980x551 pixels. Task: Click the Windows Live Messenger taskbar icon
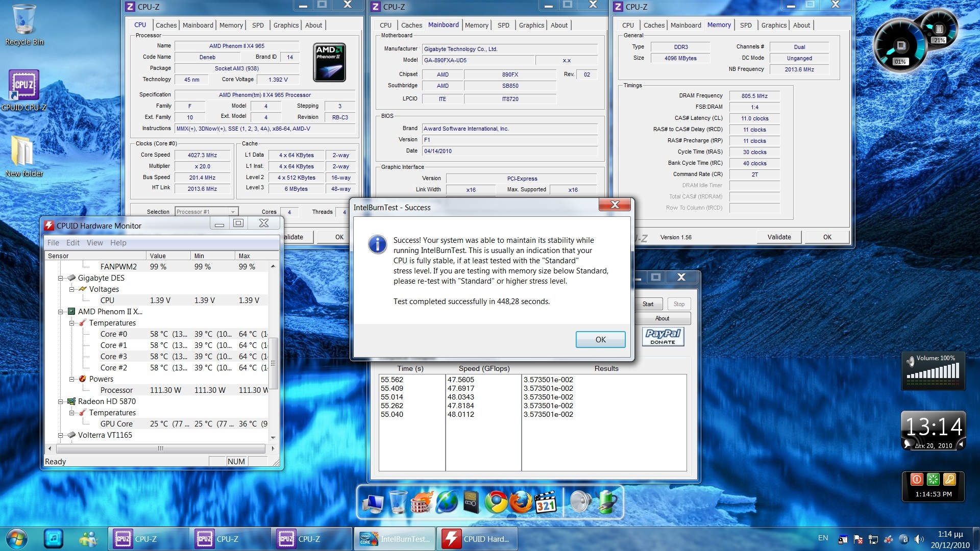tap(88, 539)
